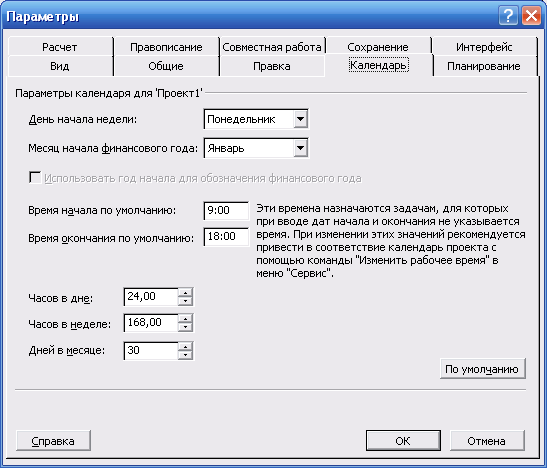Open help via the Справка button

coord(53,441)
